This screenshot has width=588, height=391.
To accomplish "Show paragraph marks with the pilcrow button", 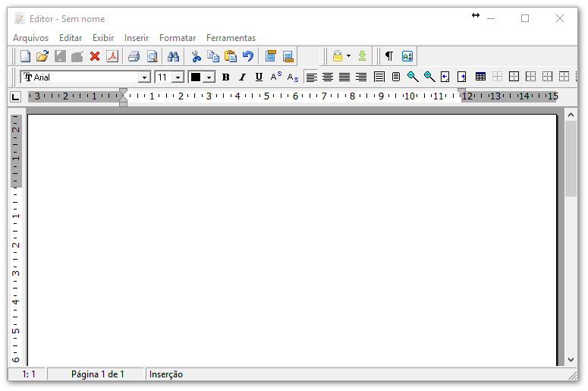I will (389, 56).
